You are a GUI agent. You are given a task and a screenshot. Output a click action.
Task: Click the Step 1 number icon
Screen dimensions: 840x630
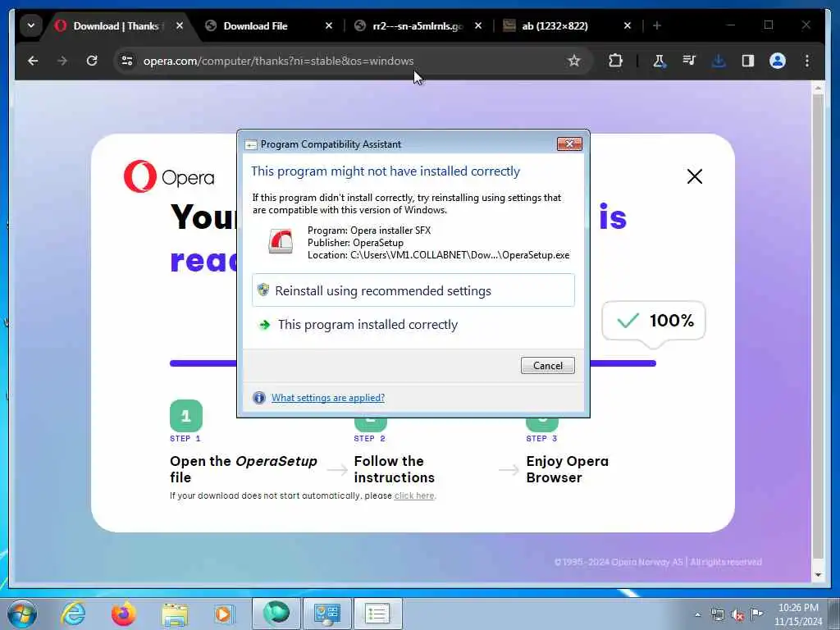click(186, 416)
